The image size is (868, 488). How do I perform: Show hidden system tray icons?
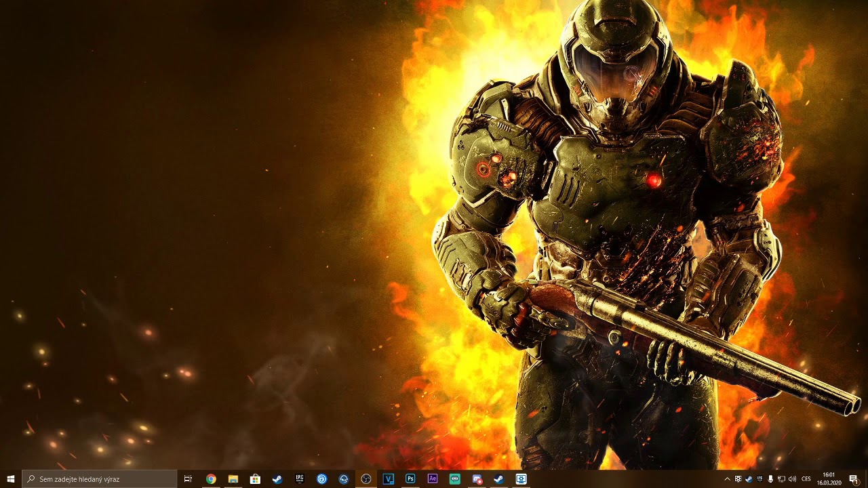point(728,479)
